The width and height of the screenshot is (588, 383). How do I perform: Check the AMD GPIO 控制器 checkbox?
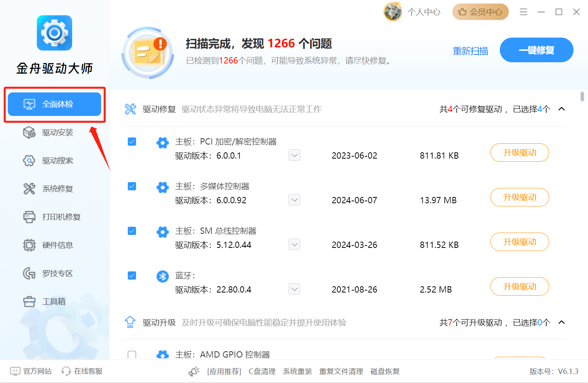(x=132, y=355)
